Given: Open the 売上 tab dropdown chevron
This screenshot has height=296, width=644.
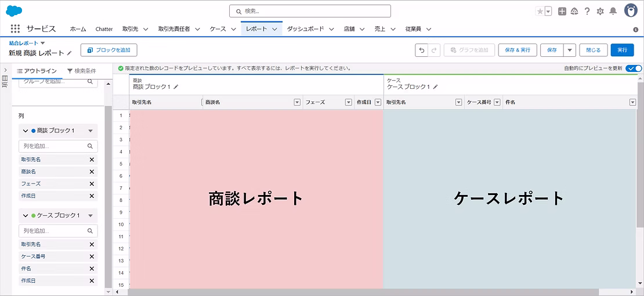Looking at the screenshot, I should pos(393,29).
